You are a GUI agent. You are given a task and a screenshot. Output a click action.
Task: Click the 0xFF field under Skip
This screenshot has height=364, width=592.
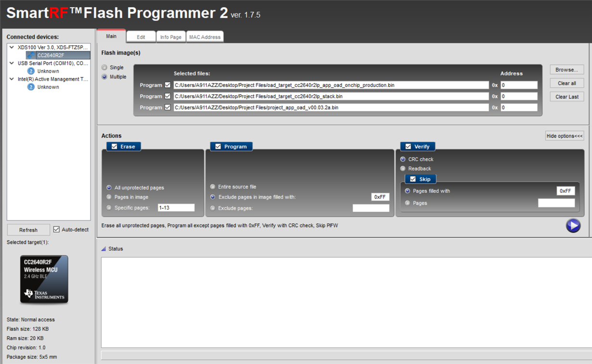tap(566, 191)
